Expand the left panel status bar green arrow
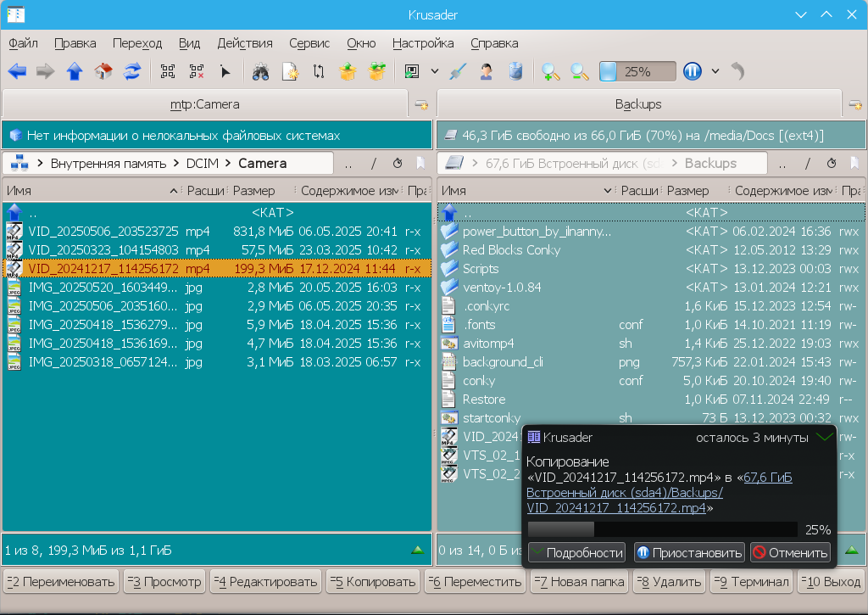This screenshot has height=615, width=868. tap(417, 551)
